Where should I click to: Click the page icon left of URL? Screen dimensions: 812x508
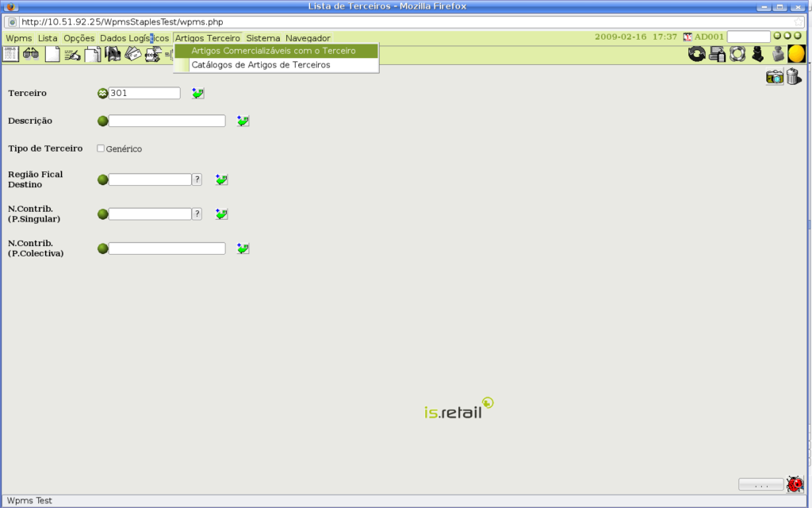[13, 21]
